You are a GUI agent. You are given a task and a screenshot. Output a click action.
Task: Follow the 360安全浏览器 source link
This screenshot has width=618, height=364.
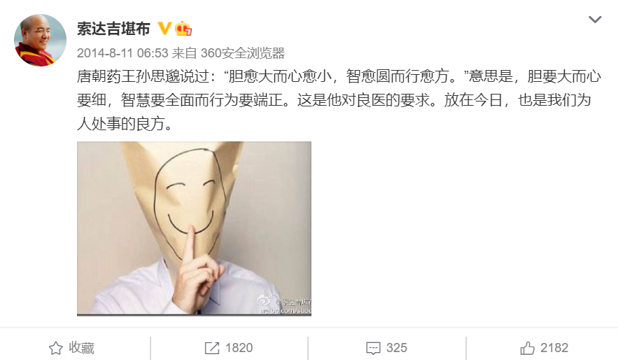click(243, 52)
